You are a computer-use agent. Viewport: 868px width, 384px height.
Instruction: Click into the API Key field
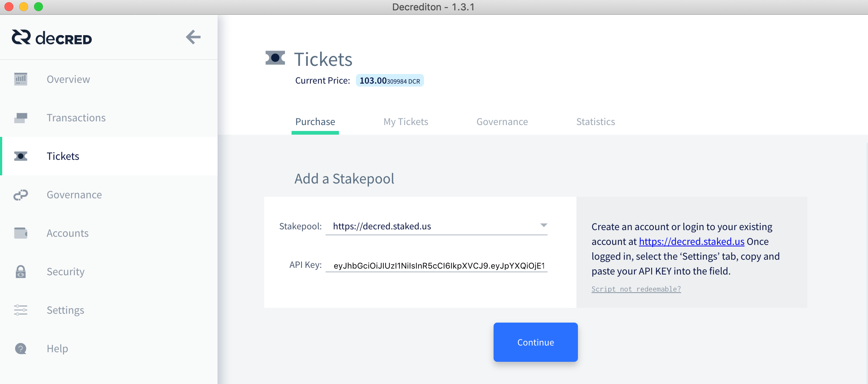point(437,265)
